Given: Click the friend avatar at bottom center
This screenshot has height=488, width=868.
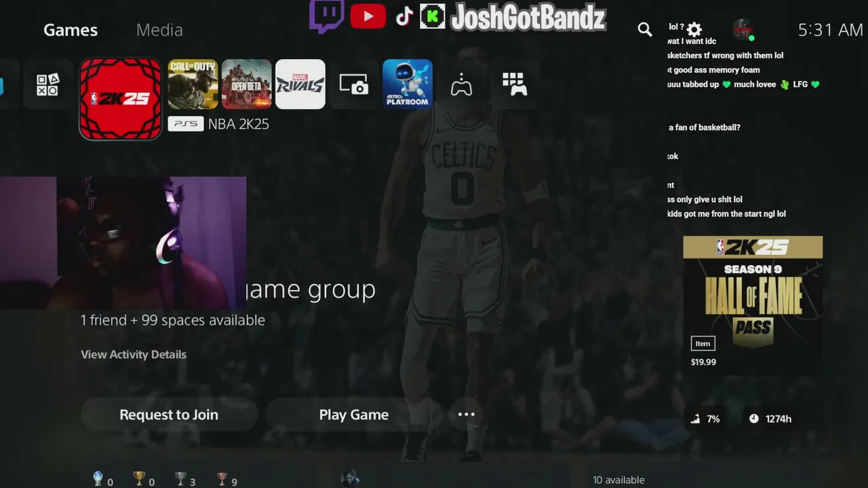Looking at the screenshot, I should click(x=349, y=479).
